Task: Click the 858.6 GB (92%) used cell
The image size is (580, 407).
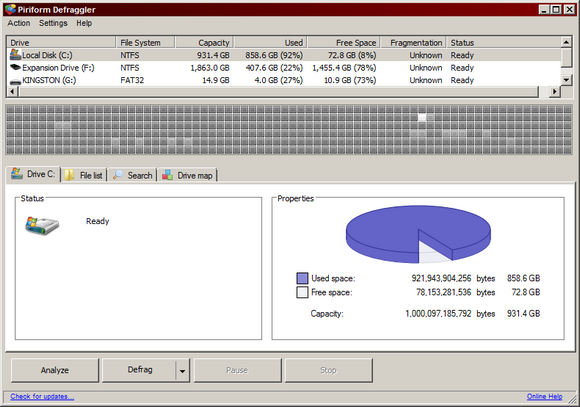Action: click(x=274, y=55)
